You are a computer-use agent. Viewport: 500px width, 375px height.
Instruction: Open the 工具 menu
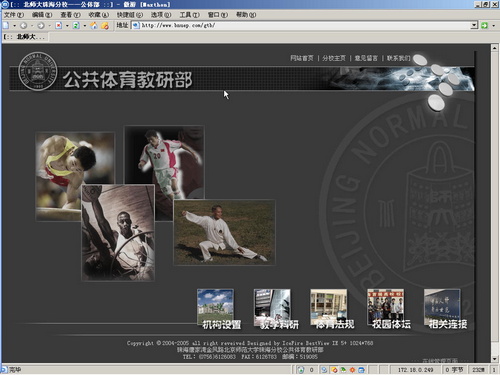click(x=189, y=15)
